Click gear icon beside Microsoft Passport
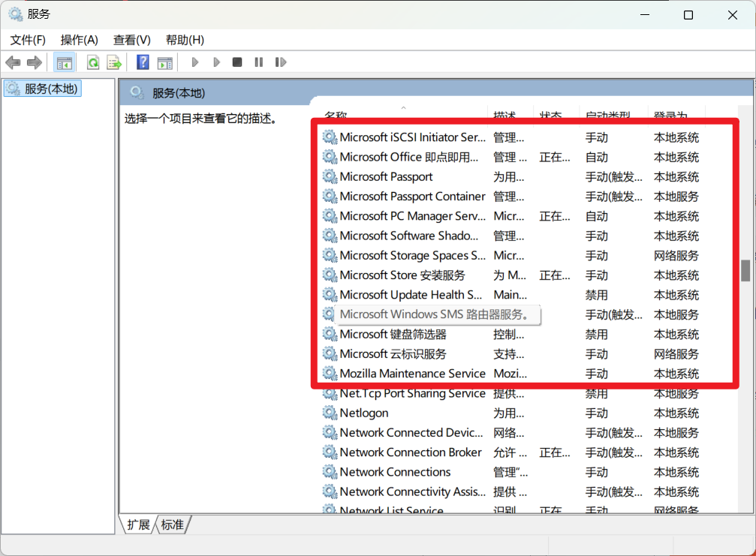 [330, 177]
